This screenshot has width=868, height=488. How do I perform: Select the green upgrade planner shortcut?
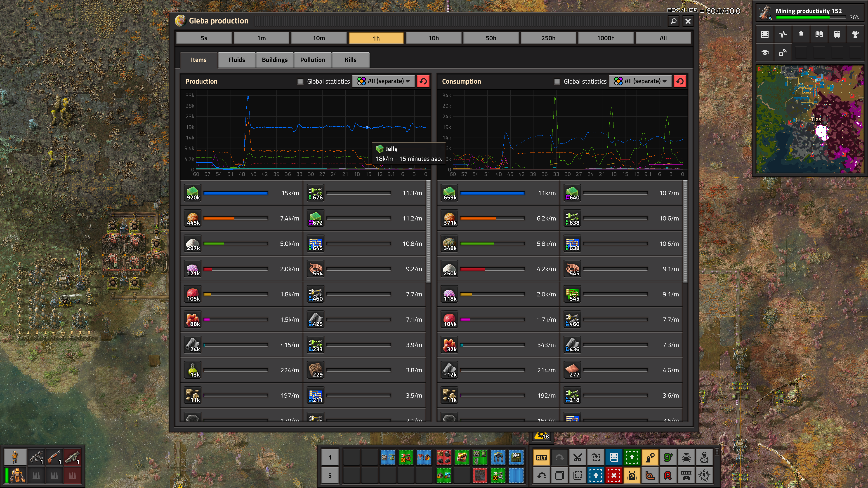[632, 457]
